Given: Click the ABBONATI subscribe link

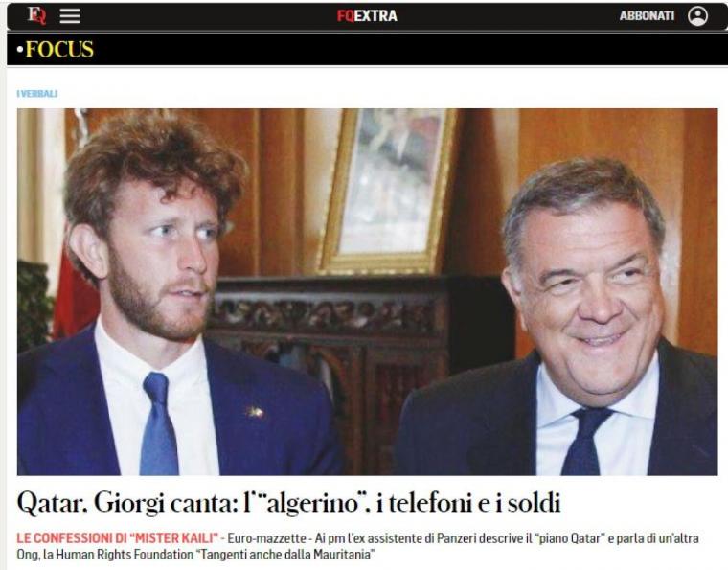Looking at the screenshot, I should click(x=647, y=15).
